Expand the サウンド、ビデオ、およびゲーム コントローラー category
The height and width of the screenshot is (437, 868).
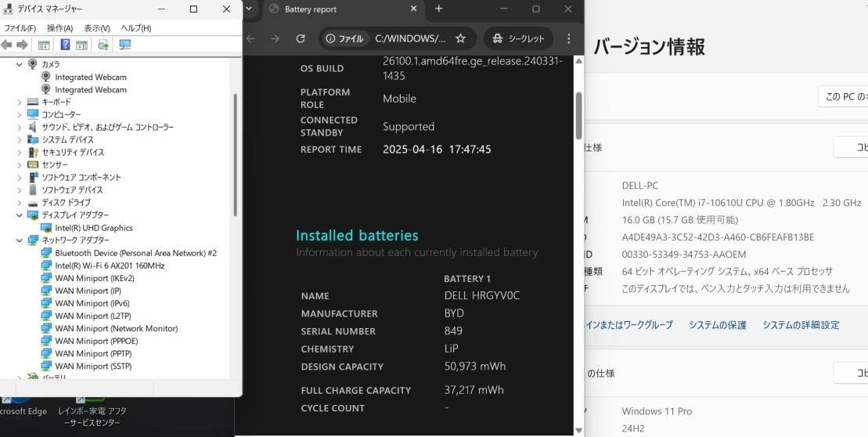[20, 127]
